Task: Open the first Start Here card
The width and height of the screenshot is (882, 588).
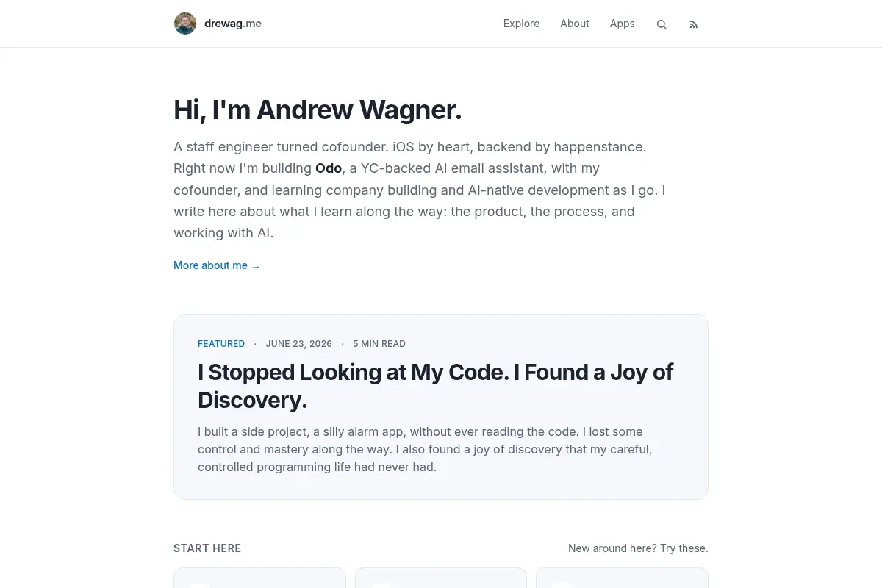Action: pos(259,578)
